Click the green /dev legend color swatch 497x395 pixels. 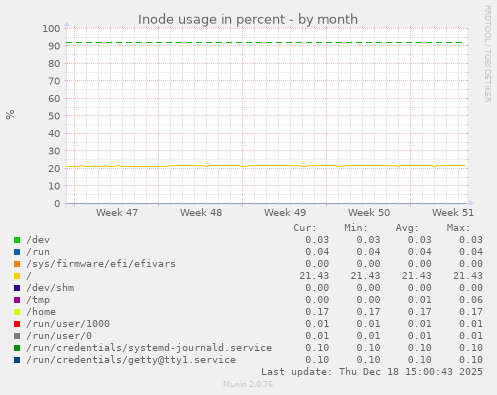click(x=17, y=240)
